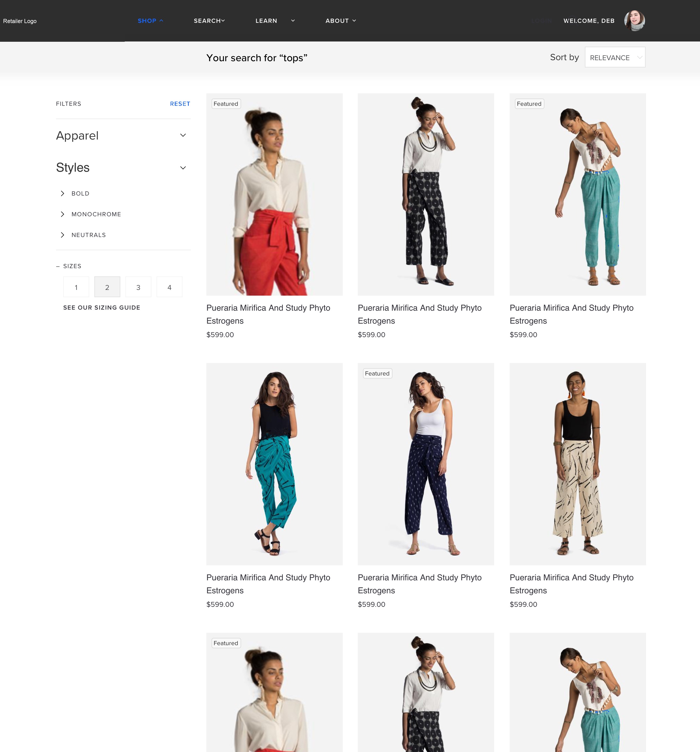Expand the Bold style chevron

pyautogui.click(x=62, y=193)
